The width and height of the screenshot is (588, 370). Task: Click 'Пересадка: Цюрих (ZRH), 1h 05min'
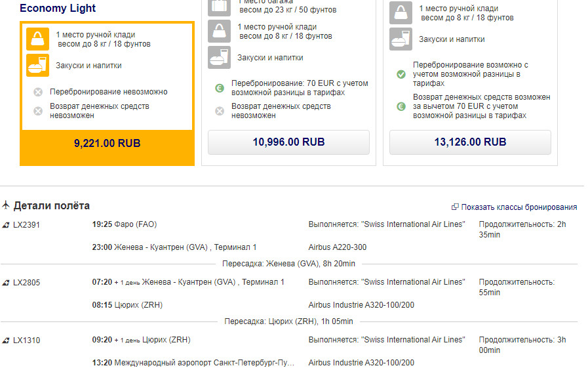(288, 321)
